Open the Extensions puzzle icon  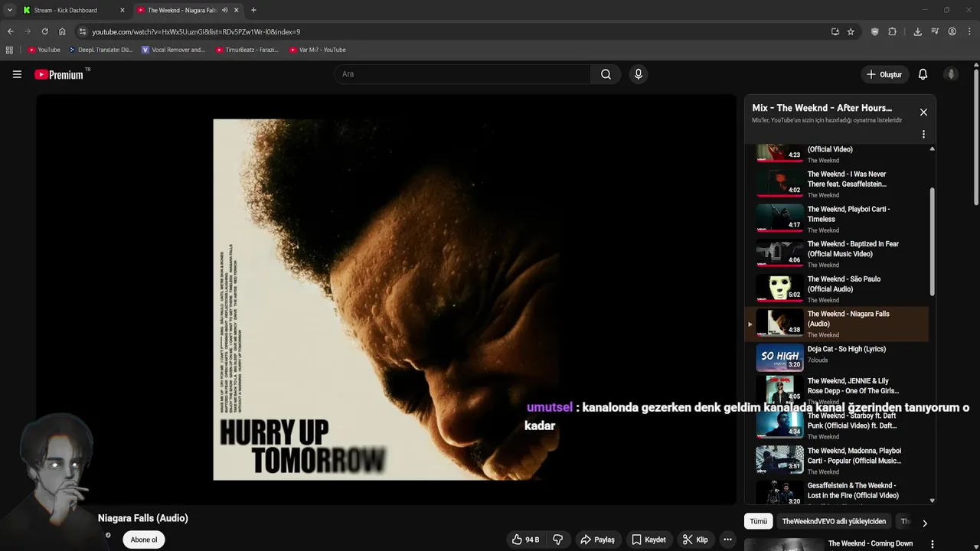click(892, 31)
